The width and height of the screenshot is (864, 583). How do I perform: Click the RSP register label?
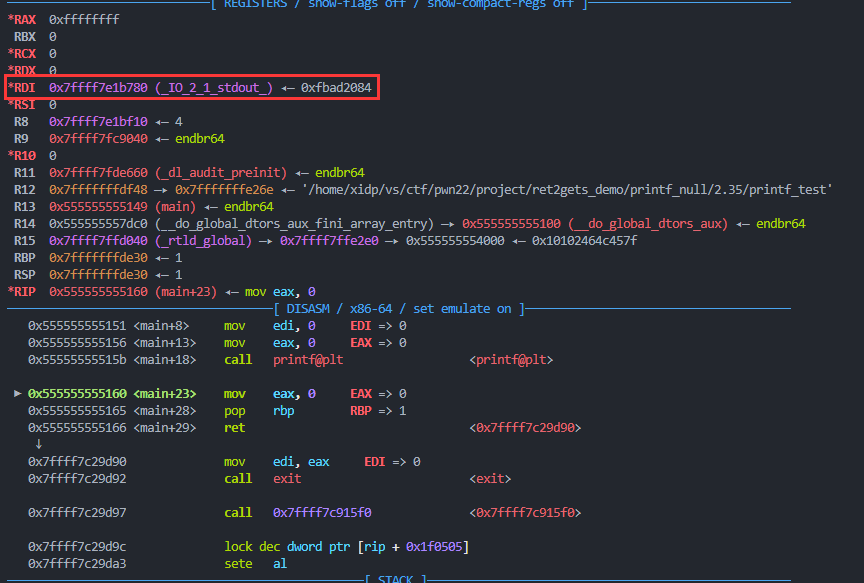coord(25,275)
